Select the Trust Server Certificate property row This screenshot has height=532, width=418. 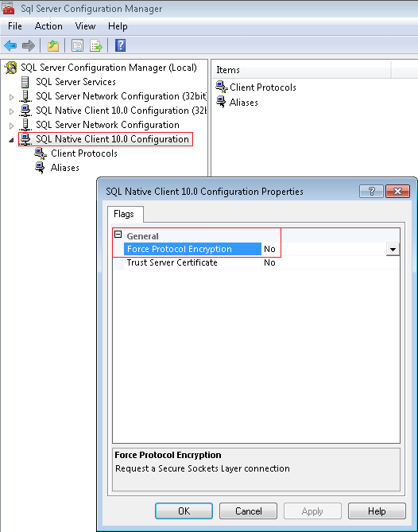[x=257, y=262]
